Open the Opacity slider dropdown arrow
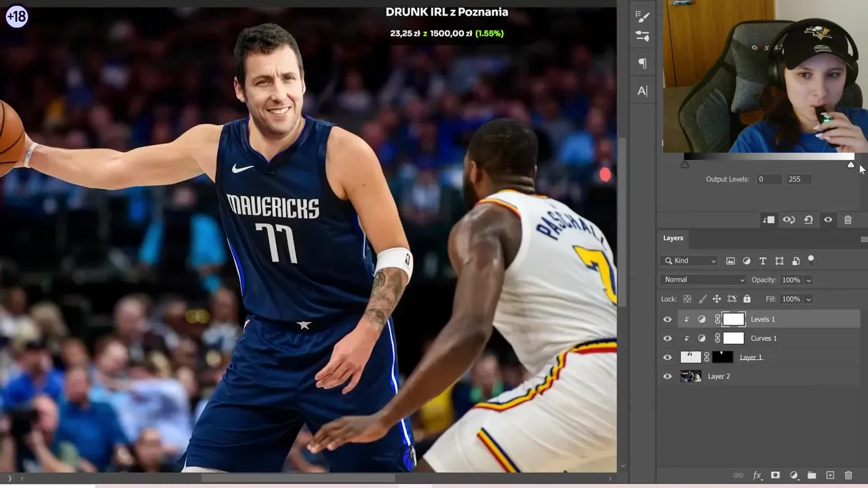The image size is (868, 488). tap(808, 280)
